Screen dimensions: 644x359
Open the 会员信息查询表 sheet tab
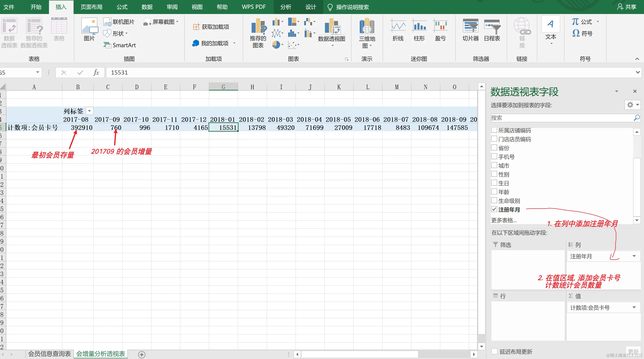click(x=49, y=354)
